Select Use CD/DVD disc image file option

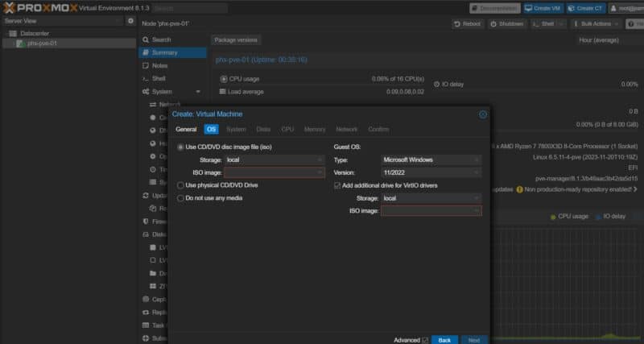coord(180,147)
